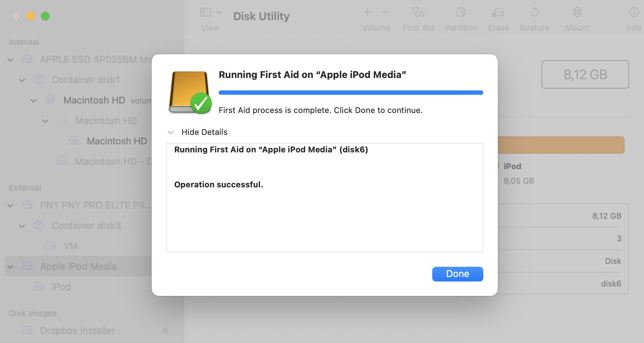Collapse the Hide Details disclosure chevron
Viewport: 644px width, 343px height.
(x=170, y=132)
